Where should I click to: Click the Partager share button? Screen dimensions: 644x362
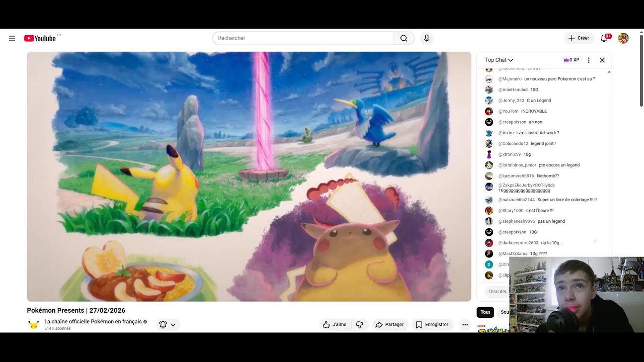point(390,325)
